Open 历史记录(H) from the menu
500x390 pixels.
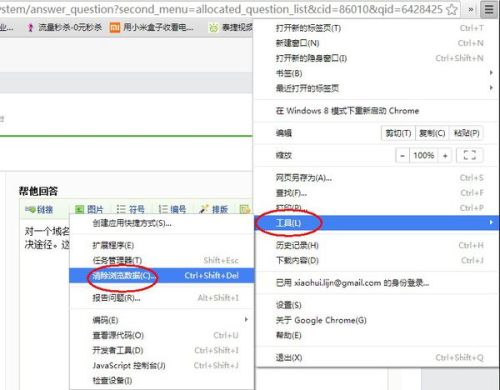(x=377, y=245)
